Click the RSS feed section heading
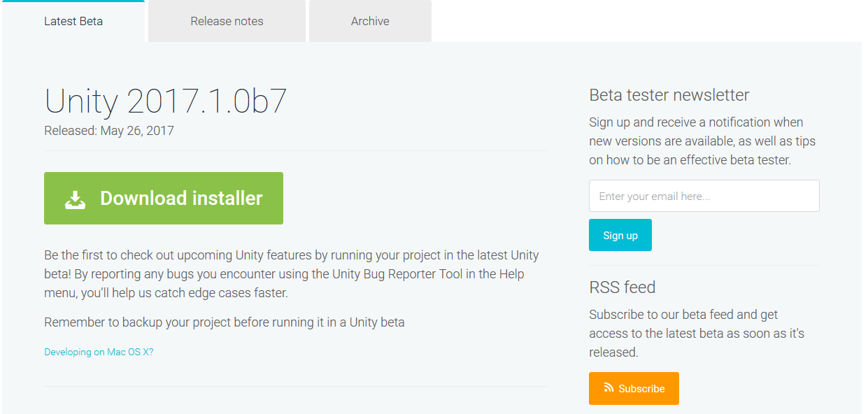The image size is (868, 414). pyautogui.click(x=622, y=287)
